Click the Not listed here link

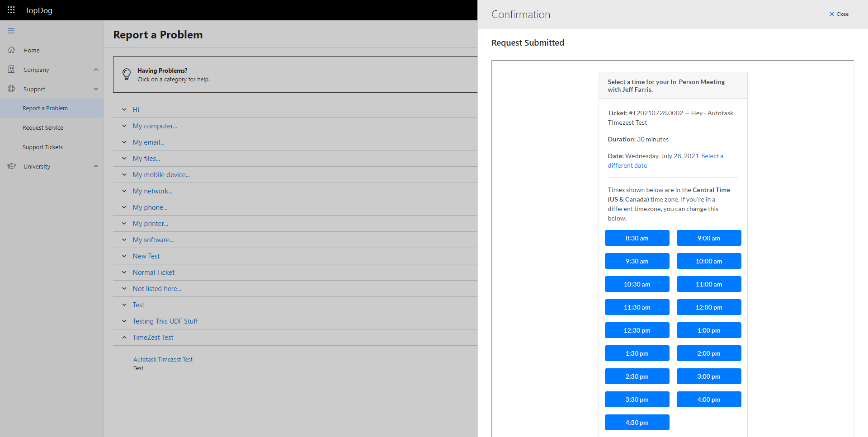pyautogui.click(x=157, y=289)
